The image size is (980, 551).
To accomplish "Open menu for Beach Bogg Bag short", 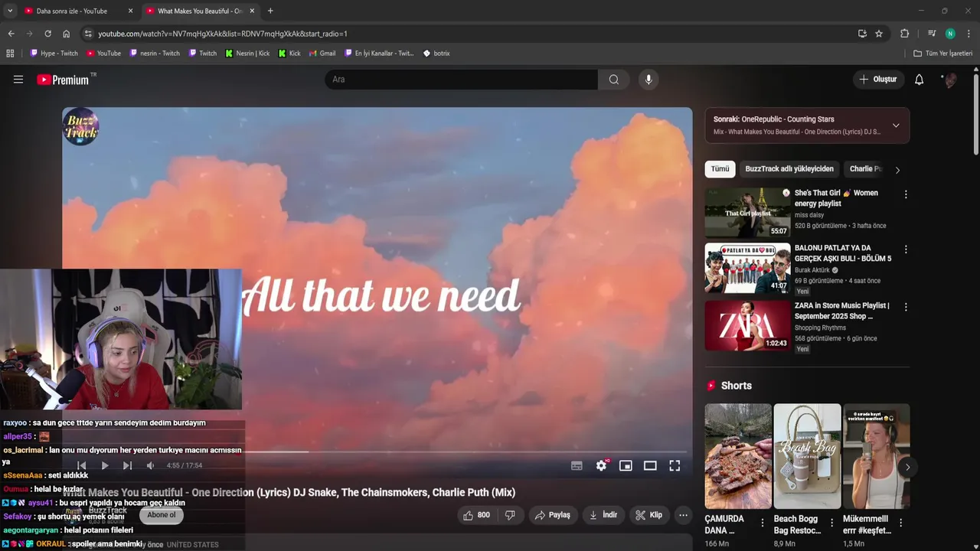I will tap(831, 523).
